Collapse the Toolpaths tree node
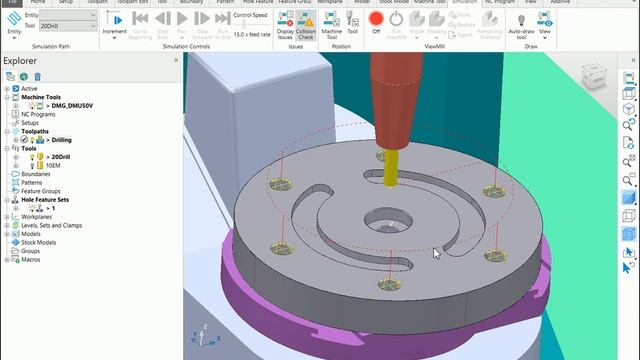Viewport: 640px width, 360px height. (7, 131)
